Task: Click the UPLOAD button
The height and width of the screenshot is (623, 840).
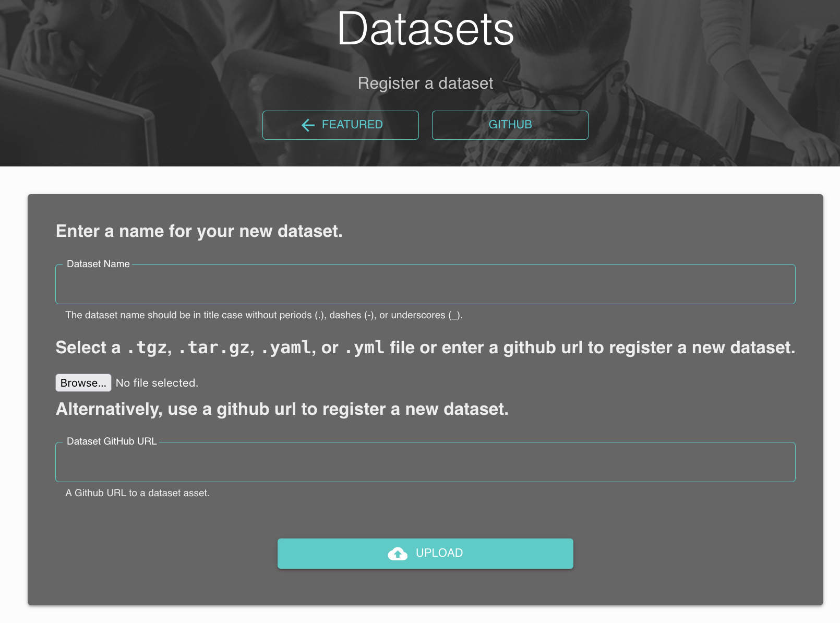Action: (425, 554)
